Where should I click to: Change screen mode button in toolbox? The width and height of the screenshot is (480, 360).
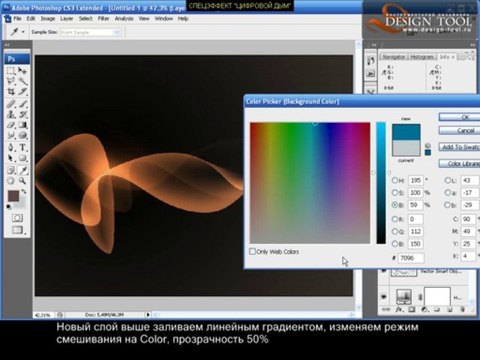18,230
